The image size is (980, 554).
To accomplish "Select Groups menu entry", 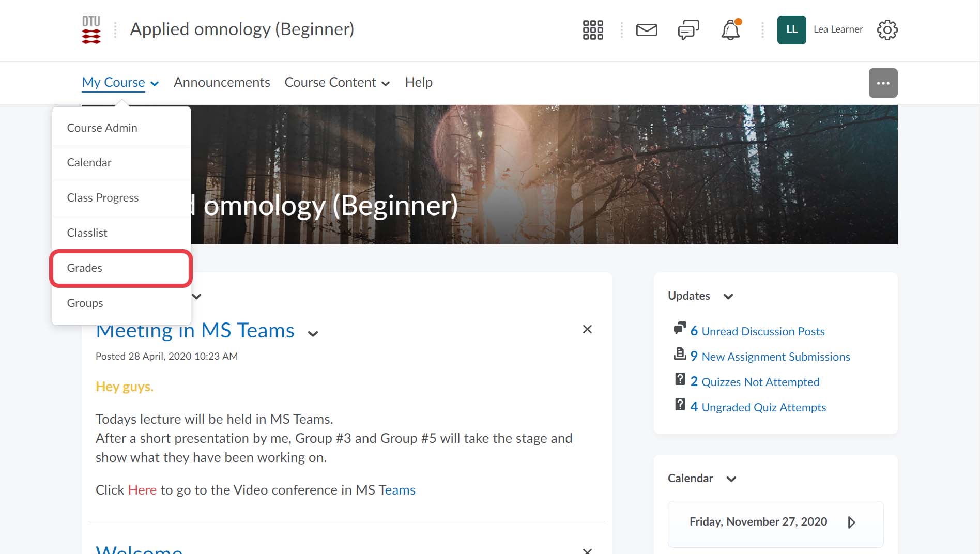I will click(x=121, y=303).
